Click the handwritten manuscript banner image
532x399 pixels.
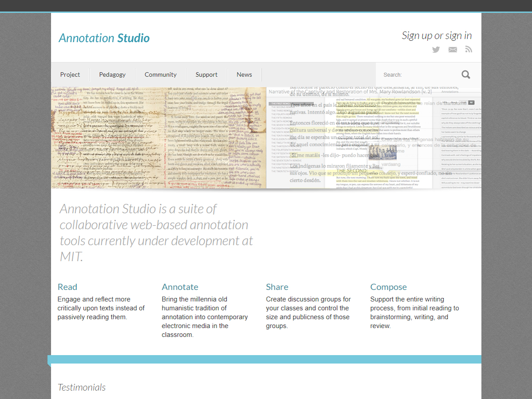tap(159, 137)
